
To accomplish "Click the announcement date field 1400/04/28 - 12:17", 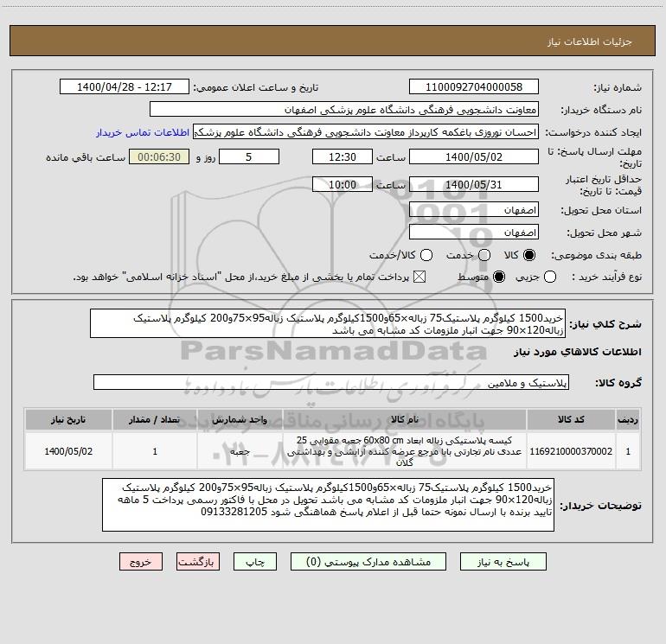I will coord(125,86).
